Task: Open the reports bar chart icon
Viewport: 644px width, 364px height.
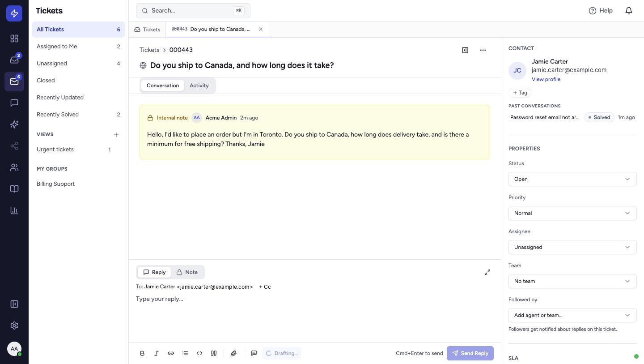Action: pos(14,210)
